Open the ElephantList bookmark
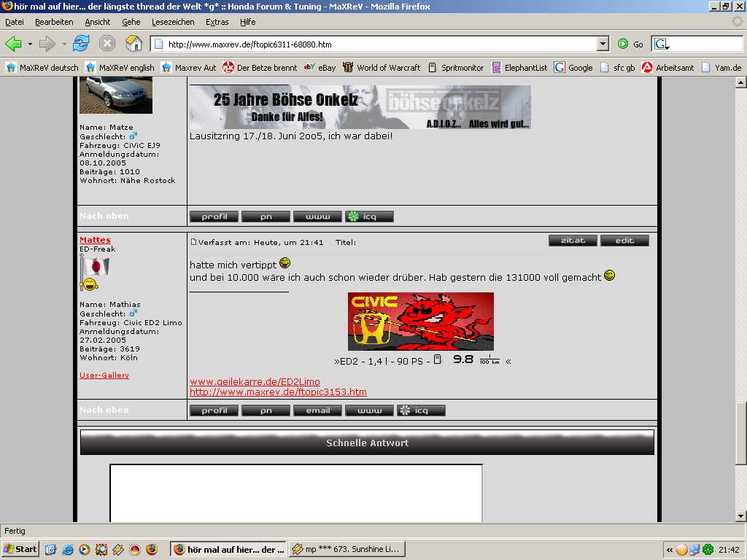Viewport: 747px width, 560px height. pos(519,68)
